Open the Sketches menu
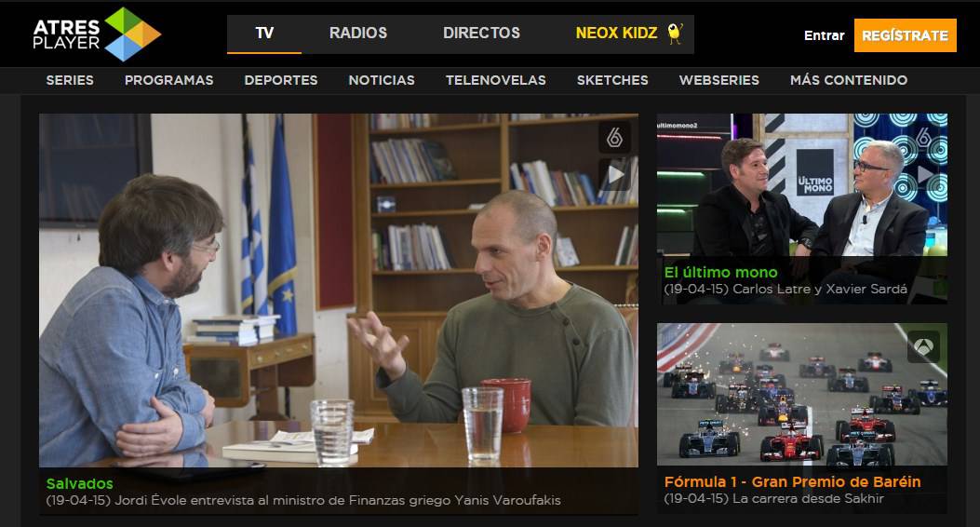The height and width of the screenshot is (527, 980). click(x=612, y=80)
